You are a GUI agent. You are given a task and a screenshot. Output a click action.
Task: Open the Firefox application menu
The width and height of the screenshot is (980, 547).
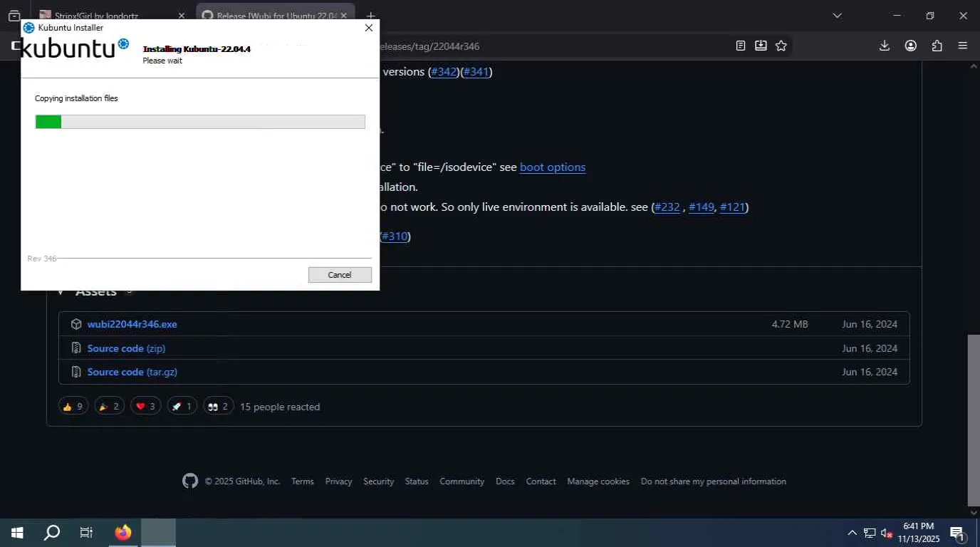coord(963,46)
